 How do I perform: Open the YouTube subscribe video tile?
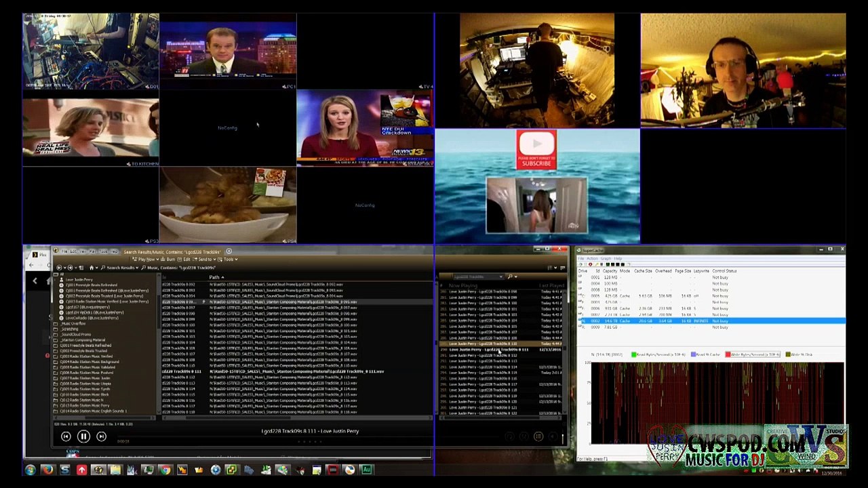[536, 186]
